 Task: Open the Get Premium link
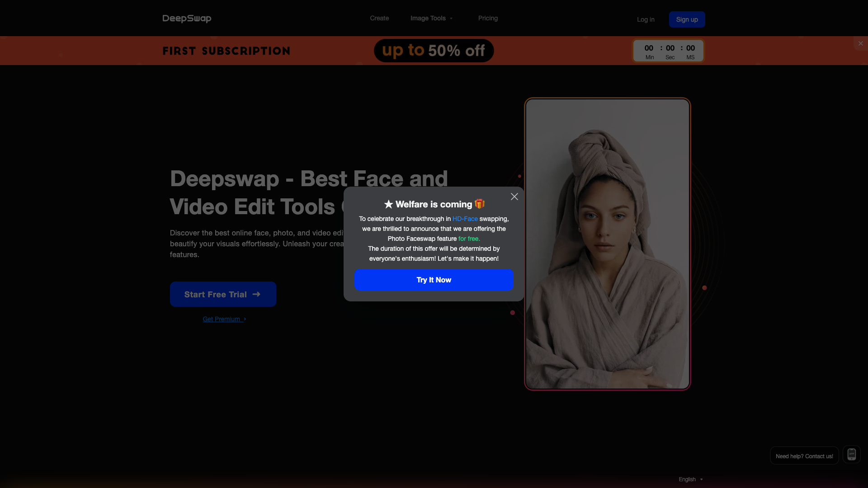224,319
